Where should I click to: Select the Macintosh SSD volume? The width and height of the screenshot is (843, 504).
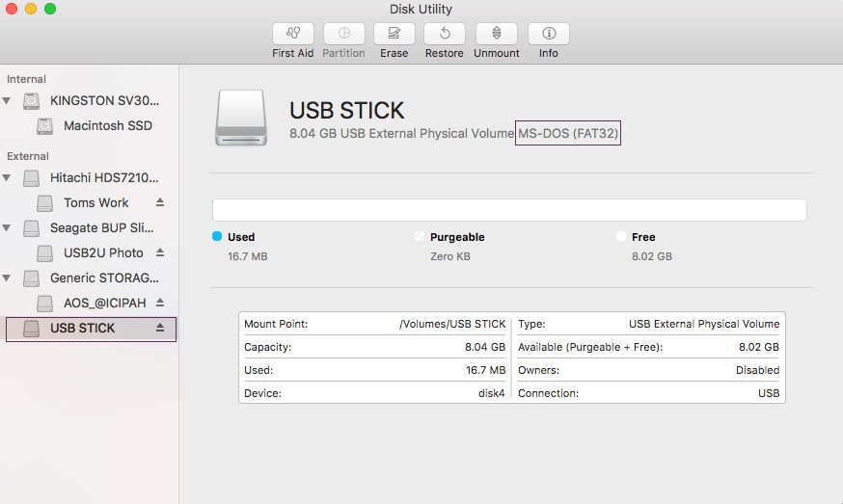[x=107, y=125]
